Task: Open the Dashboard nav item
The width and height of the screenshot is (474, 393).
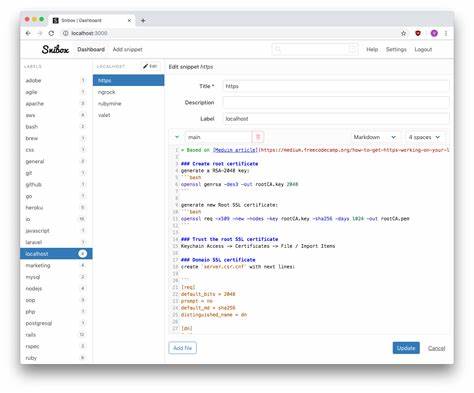Action: pyautogui.click(x=91, y=49)
